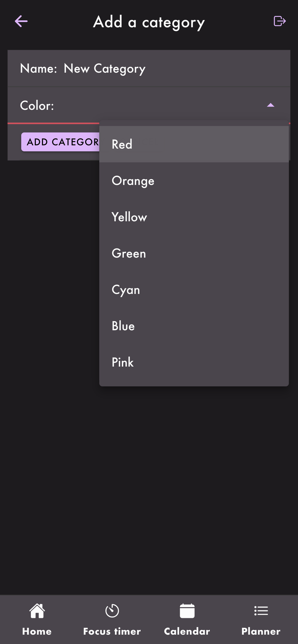The width and height of the screenshot is (298, 644).
Task: Tap the back arrow icon
Action: (21, 21)
